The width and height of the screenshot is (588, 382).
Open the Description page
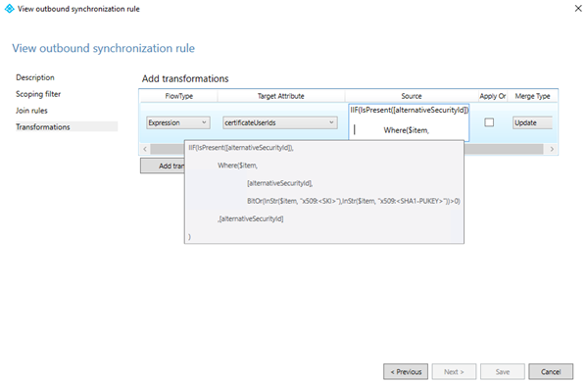[x=35, y=77]
